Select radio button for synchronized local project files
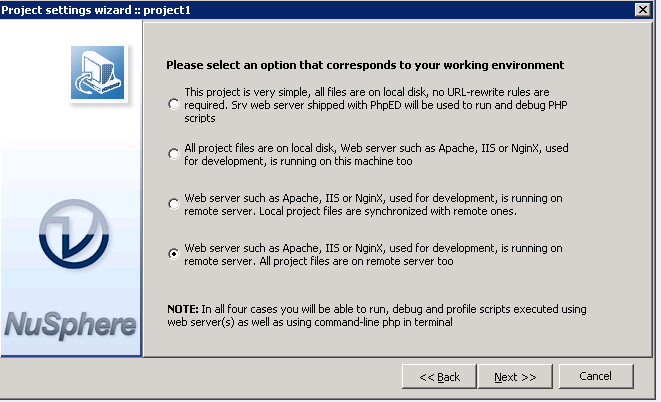Image resolution: width=661 pixels, height=402 pixels. pyautogui.click(x=175, y=203)
